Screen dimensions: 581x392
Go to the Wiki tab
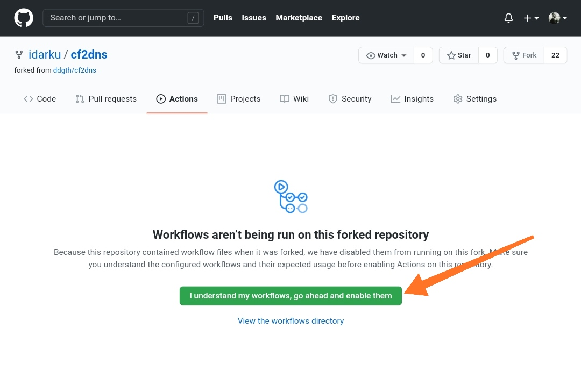click(294, 99)
